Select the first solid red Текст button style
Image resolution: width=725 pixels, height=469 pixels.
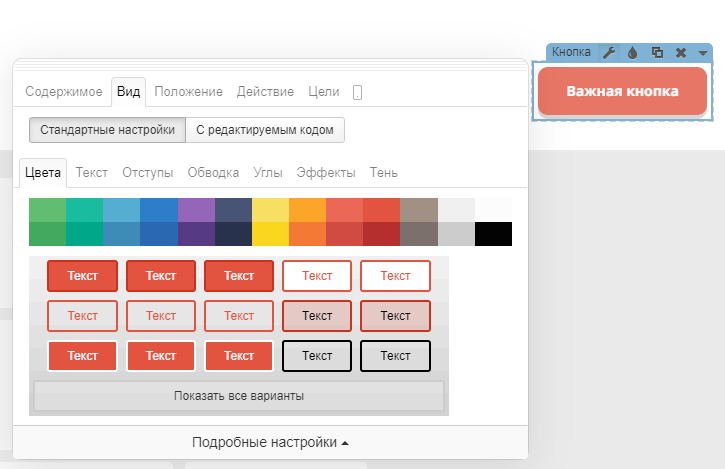[x=82, y=276]
